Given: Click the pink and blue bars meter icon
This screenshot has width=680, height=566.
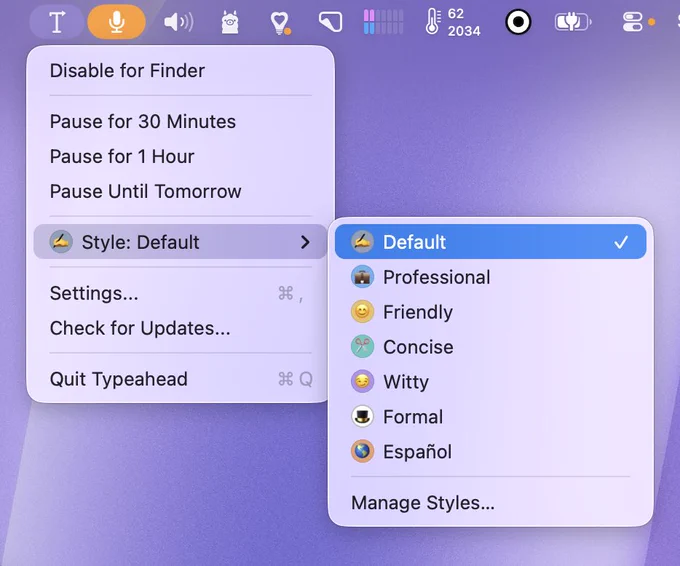Looking at the screenshot, I should (383, 22).
